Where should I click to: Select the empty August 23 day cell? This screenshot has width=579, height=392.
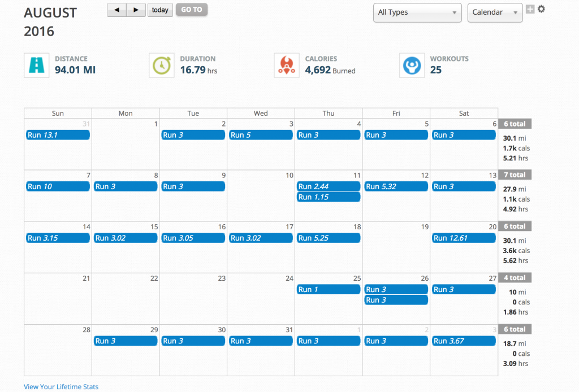click(x=193, y=299)
